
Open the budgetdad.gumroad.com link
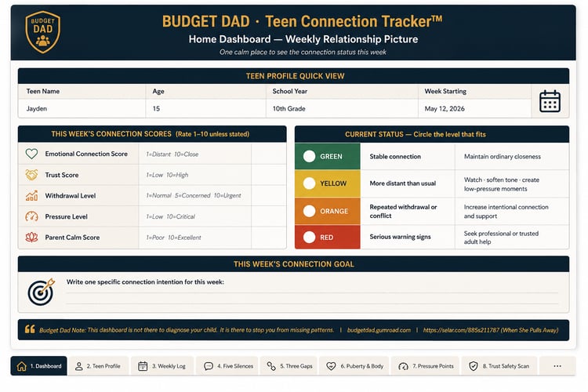(x=379, y=330)
